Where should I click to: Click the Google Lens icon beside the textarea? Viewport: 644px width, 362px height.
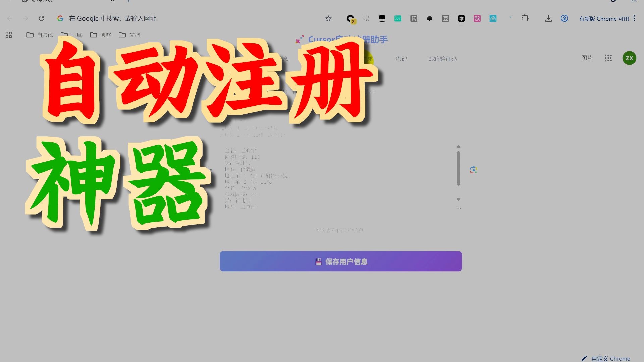coord(473,170)
